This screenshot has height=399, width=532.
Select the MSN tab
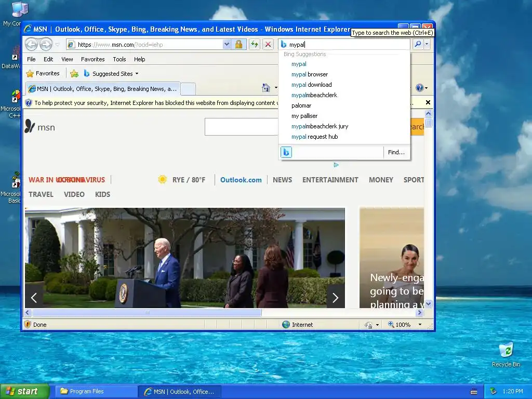point(103,89)
